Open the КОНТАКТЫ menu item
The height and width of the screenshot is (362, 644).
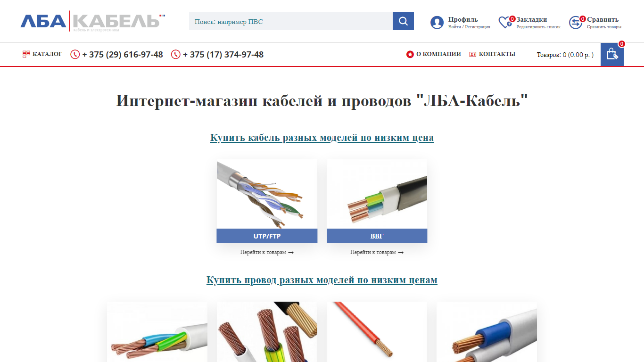point(497,54)
